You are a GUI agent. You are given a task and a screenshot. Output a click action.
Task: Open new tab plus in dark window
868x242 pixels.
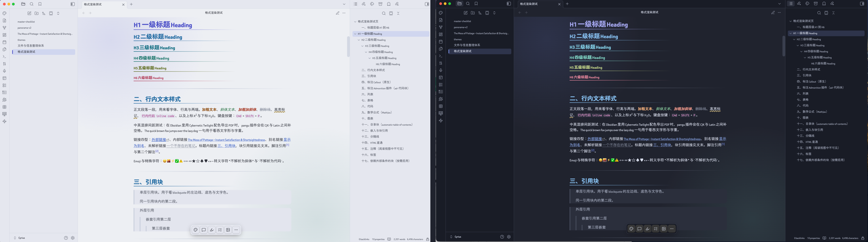tap(567, 4)
